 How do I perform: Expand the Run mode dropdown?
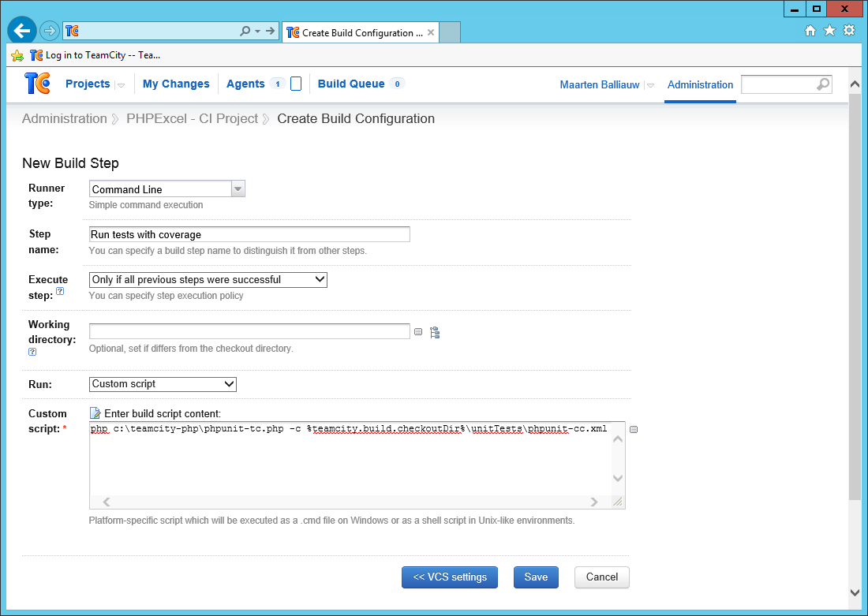pyautogui.click(x=163, y=384)
